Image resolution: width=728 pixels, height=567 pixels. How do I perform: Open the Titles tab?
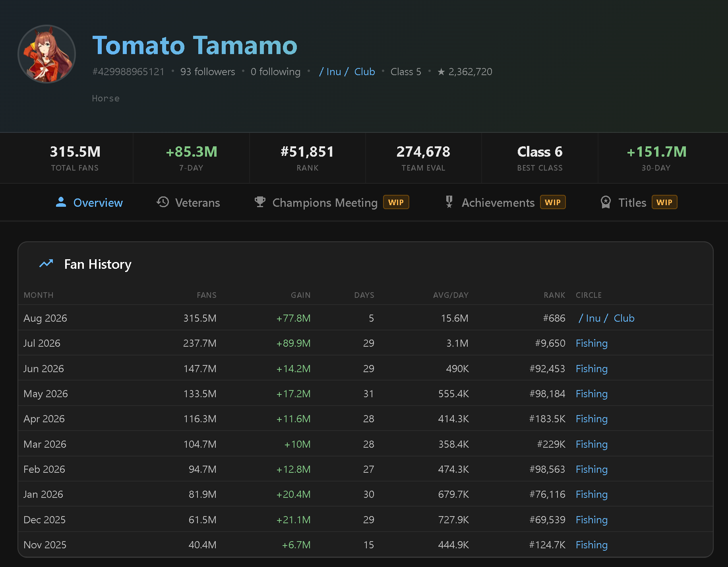tap(639, 202)
